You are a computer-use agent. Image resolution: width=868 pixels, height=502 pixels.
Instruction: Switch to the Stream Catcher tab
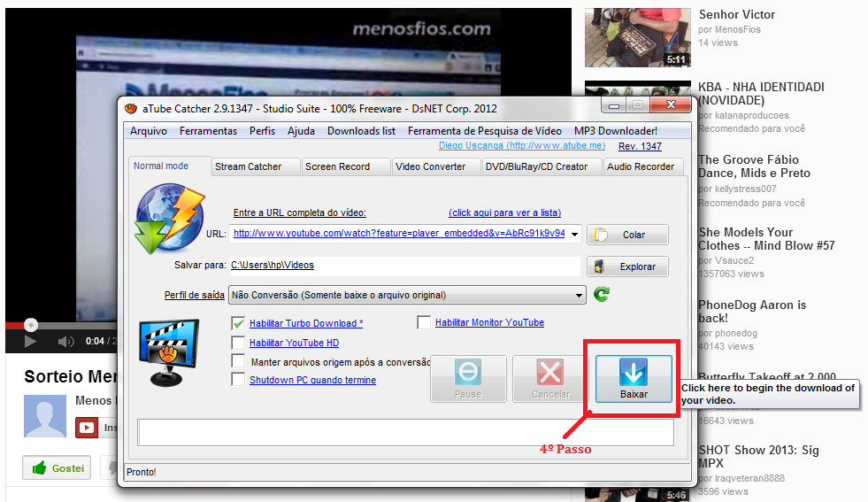tap(255, 166)
